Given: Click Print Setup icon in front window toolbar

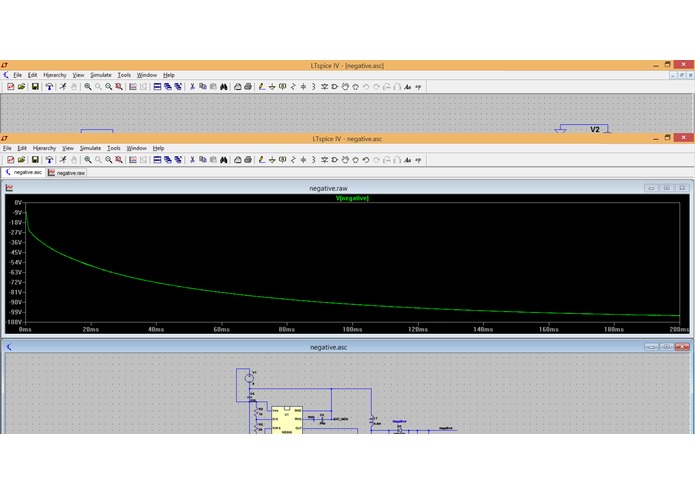Looking at the screenshot, I should 238,160.
